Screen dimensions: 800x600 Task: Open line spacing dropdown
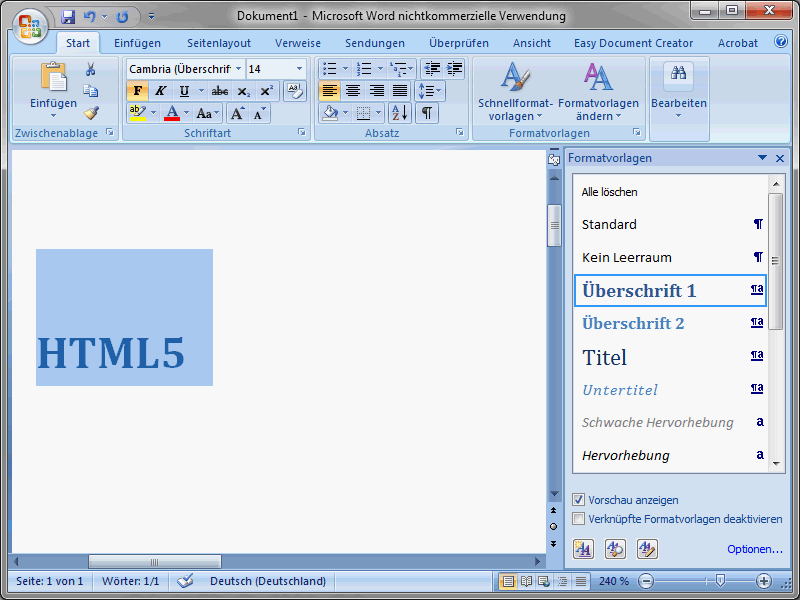point(430,91)
